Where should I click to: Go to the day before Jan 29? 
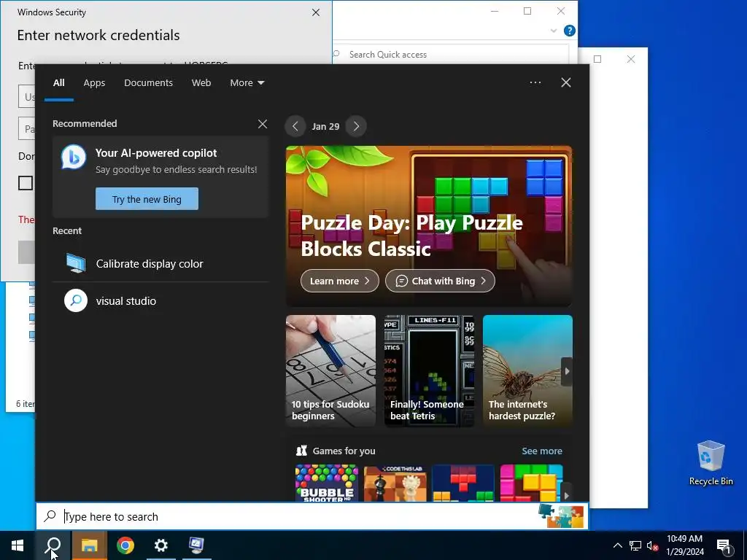point(295,127)
